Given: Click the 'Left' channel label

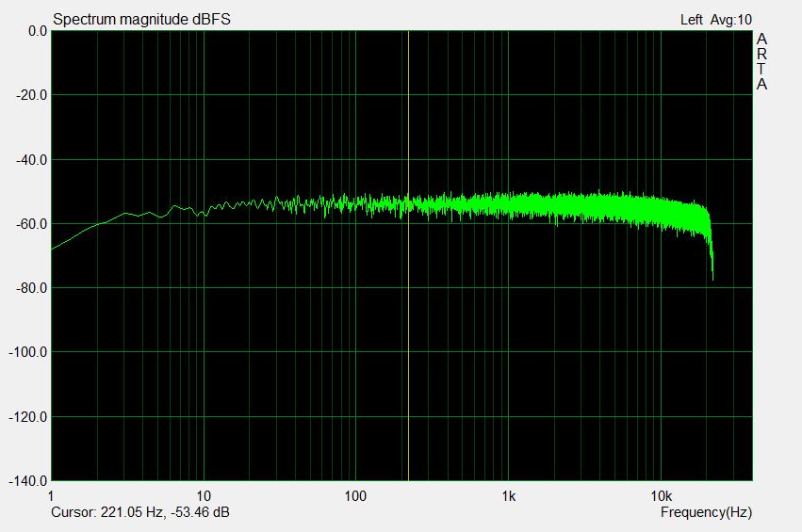Looking at the screenshot, I should tap(691, 20).
